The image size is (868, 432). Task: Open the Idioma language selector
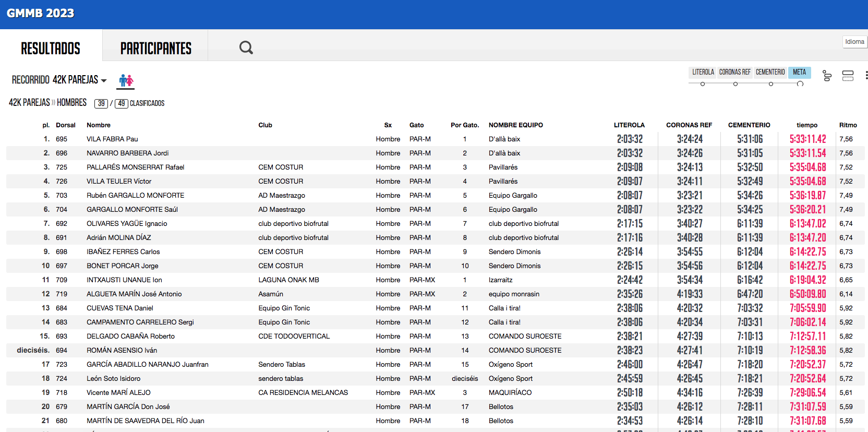(x=854, y=42)
